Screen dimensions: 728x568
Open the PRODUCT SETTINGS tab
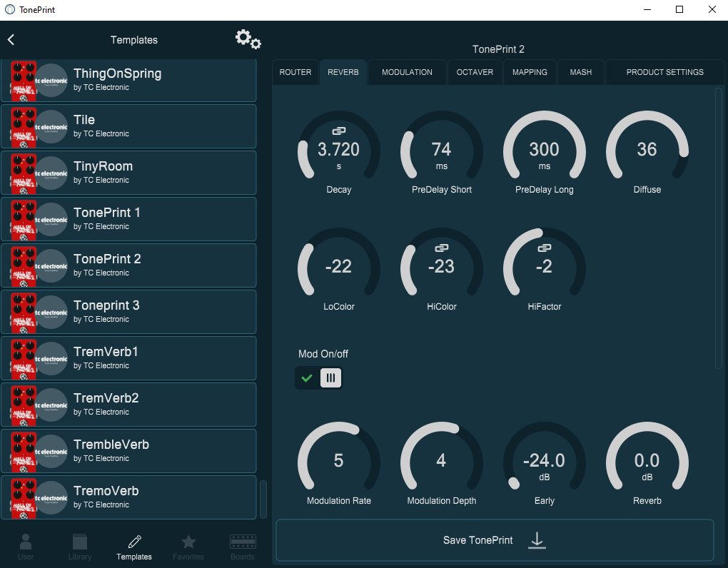665,72
